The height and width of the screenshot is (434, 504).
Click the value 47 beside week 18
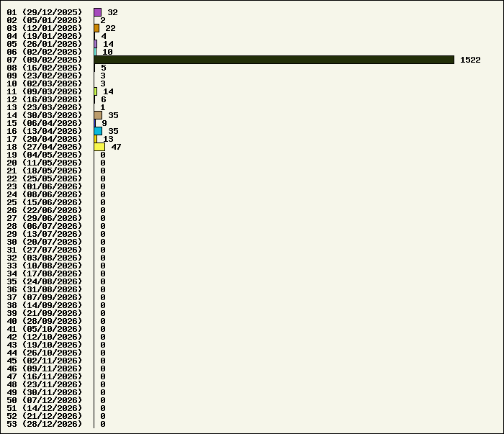pyautogui.click(x=116, y=147)
